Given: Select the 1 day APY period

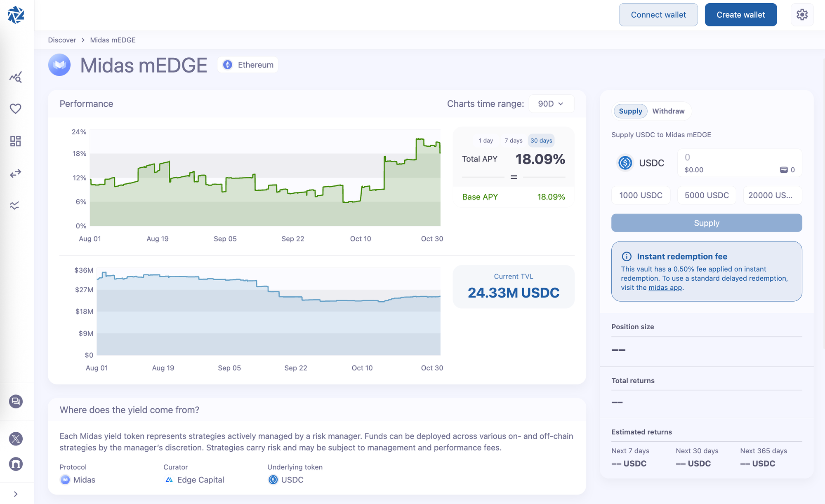Looking at the screenshot, I should pos(486,141).
